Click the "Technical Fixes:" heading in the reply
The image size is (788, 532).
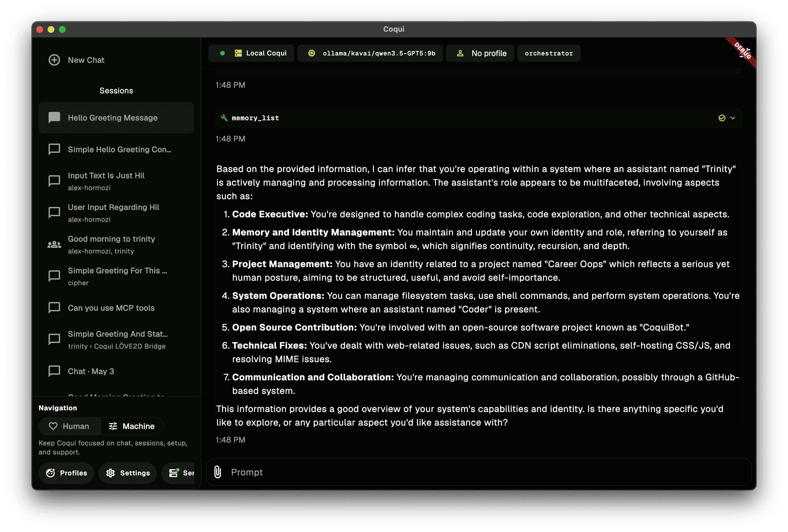[269, 346]
